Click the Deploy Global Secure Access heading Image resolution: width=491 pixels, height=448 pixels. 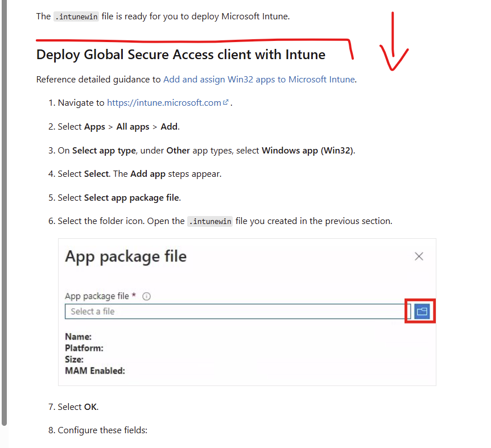click(x=180, y=55)
